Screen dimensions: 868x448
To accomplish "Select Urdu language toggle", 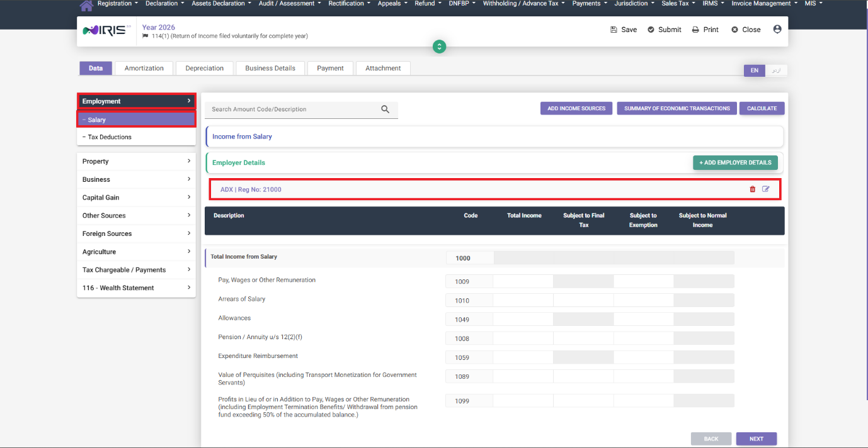I will [x=776, y=70].
